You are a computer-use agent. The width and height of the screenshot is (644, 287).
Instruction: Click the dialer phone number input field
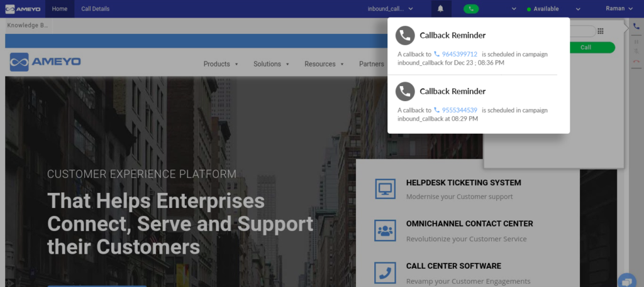click(582, 31)
